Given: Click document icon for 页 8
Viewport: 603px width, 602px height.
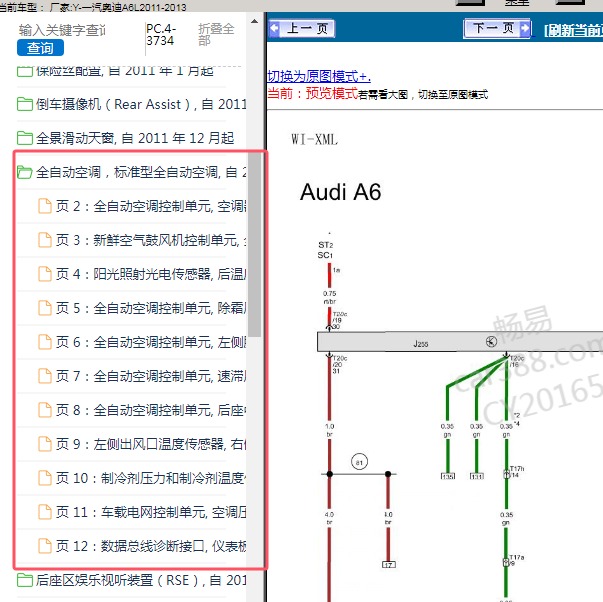Looking at the screenshot, I should click(45, 410).
